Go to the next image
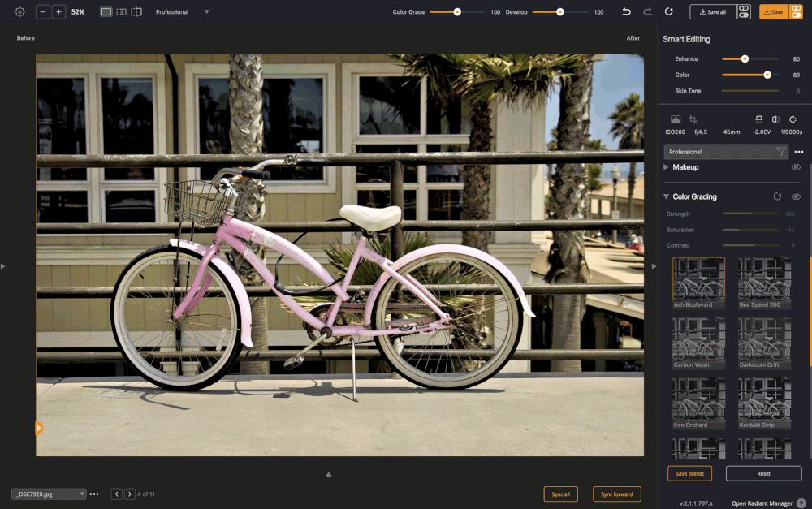Image resolution: width=812 pixels, height=509 pixels. (129, 494)
